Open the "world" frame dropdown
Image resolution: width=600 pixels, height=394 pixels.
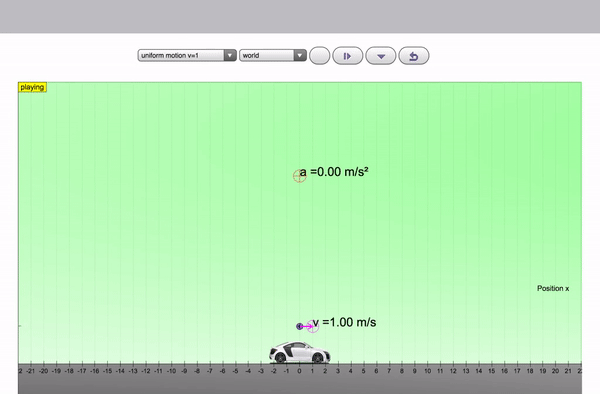click(273, 55)
